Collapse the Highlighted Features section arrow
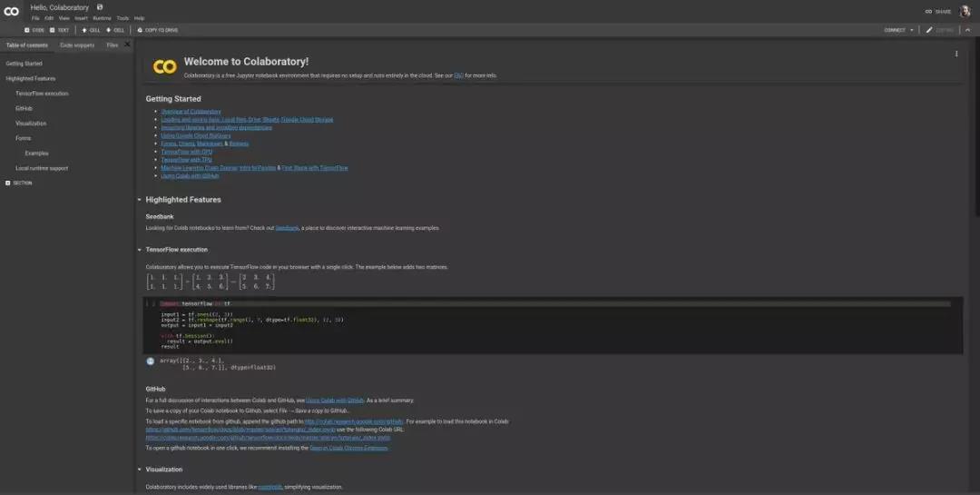This screenshot has width=980, height=495. click(x=140, y=200)
